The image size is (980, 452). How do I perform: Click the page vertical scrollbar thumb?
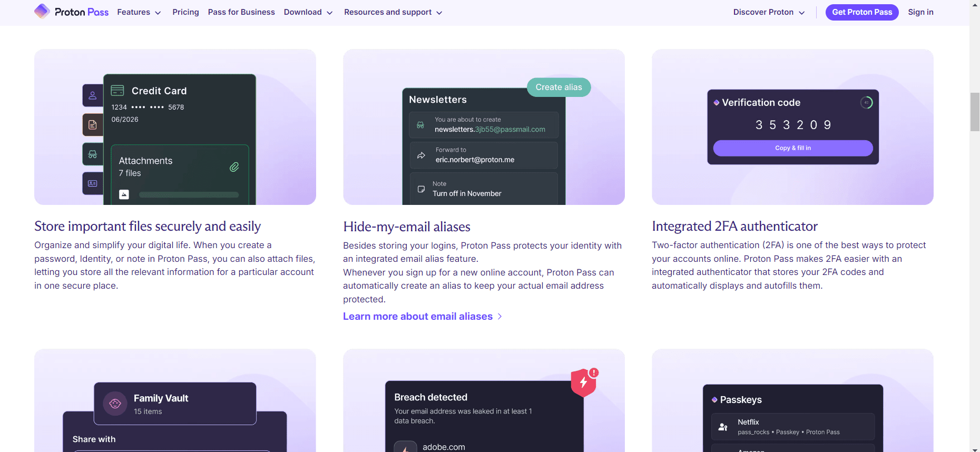coord(975,112)
